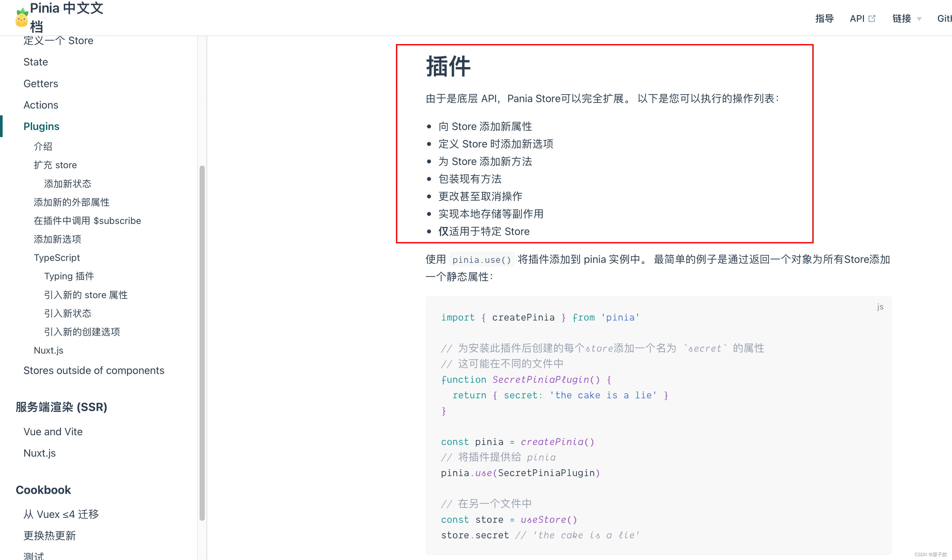952x560 pixels.
Task: Click the js language label on code block
Action: tap(880, 307)
